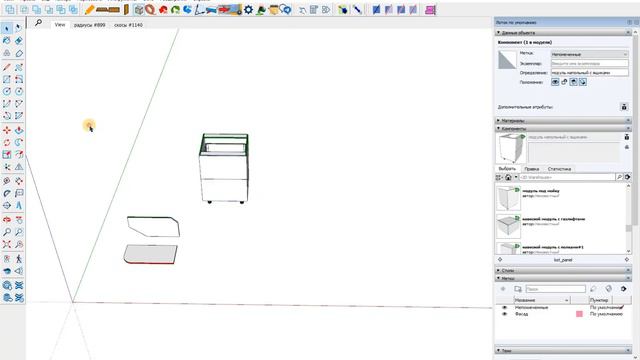This screenshot has width=640, height=360.
Task: Select the arrow Select tool
Action: coord(7,28)
